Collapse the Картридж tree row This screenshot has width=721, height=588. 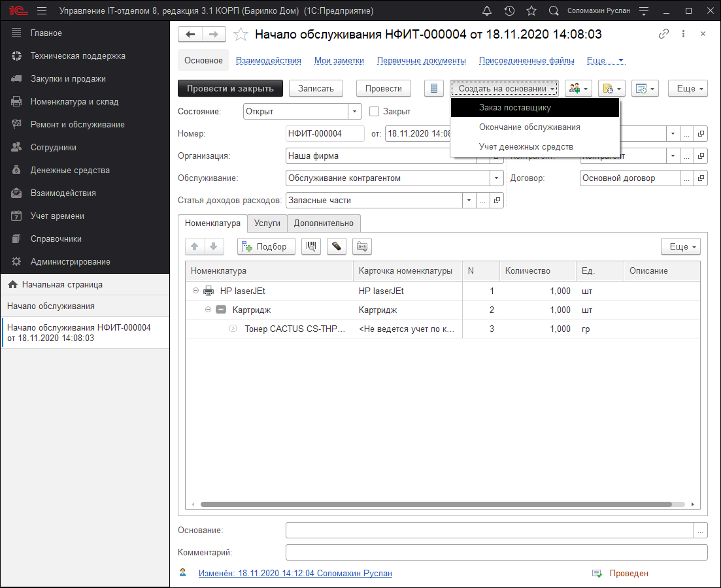pos(209,310)
